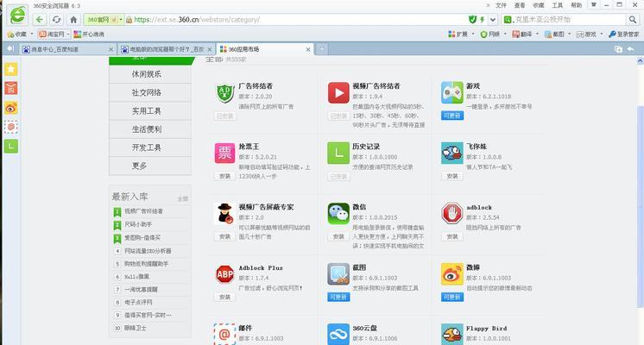The height and width of the screenshot is (345, 644).
Task: Click the 微信 WeChat app icon
Action: (338, 213)
